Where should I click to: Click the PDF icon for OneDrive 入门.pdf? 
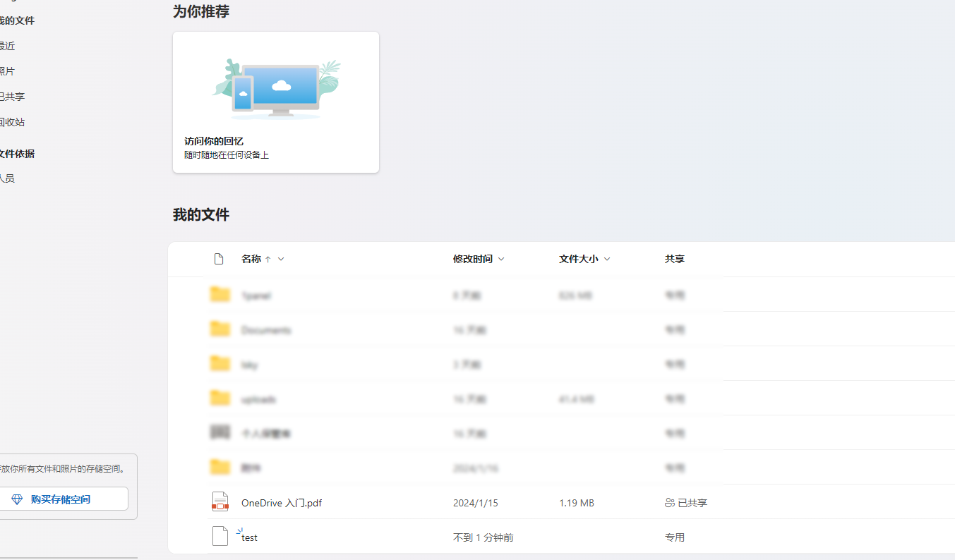tap(220, 502)
